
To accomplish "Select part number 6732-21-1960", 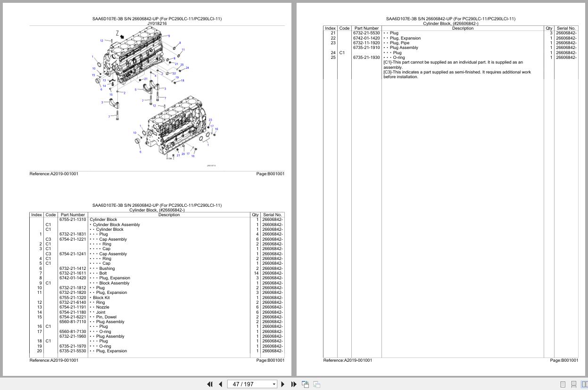I will point(73,336).
